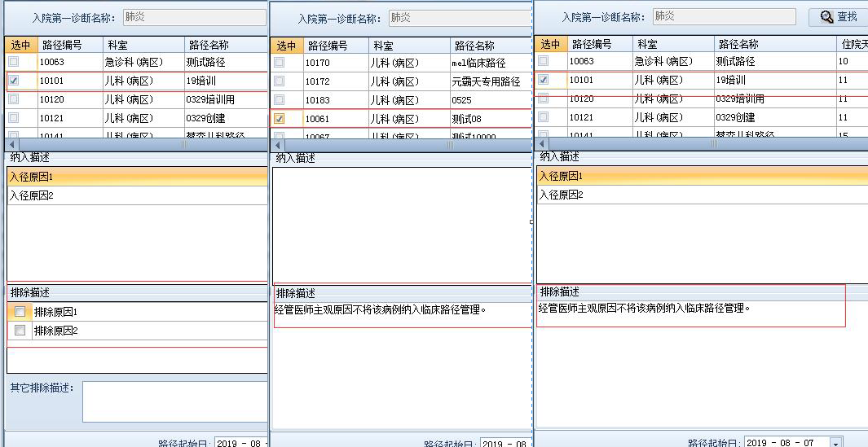The width and height of the screenshot is (868, 447).
Task: Click diagnosis name field in middle panel
Action: point(460,18)
